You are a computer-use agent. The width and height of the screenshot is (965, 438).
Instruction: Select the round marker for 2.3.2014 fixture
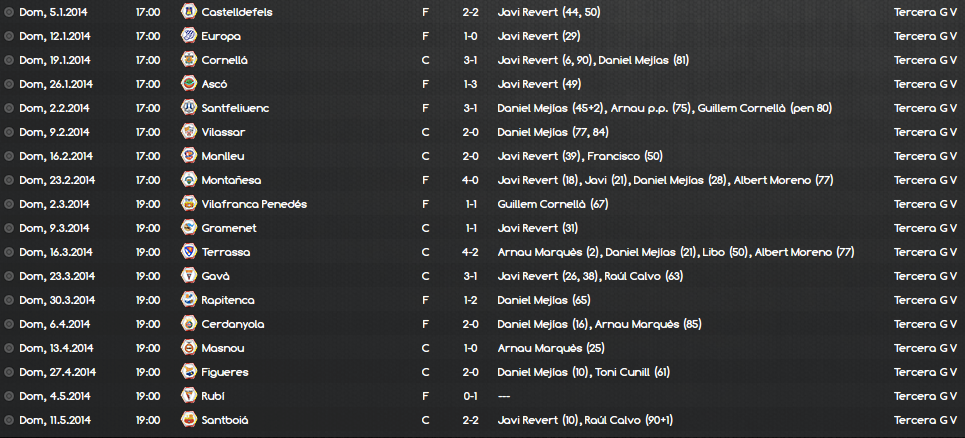(x=9, y=204)
